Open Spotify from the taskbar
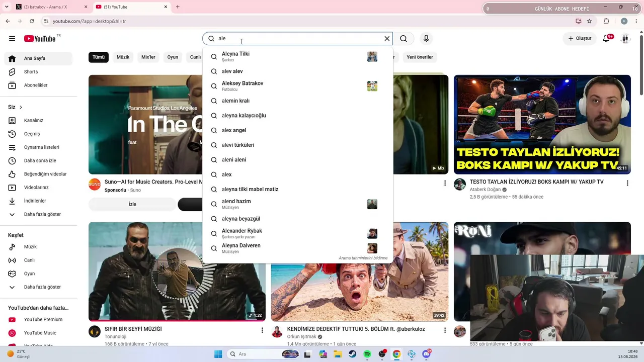Screen dimensions: 644x362 [x=367, y=354]
